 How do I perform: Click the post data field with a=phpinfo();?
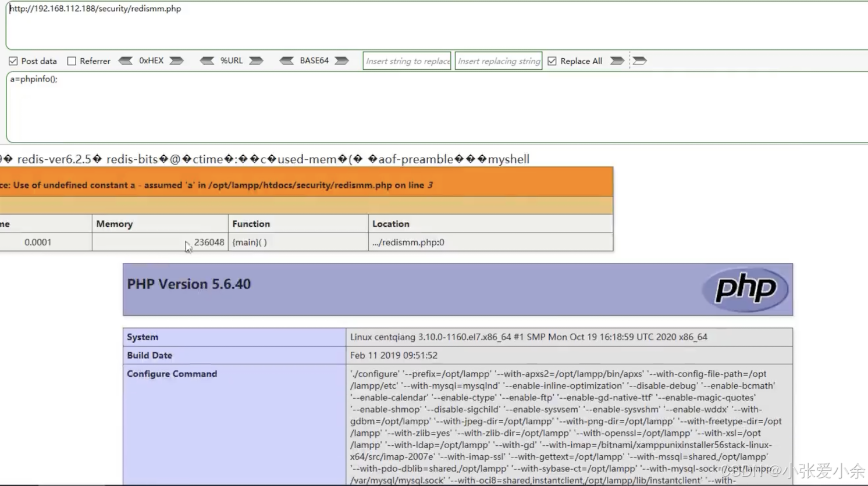pyautogui.click(x=437, y=107)
